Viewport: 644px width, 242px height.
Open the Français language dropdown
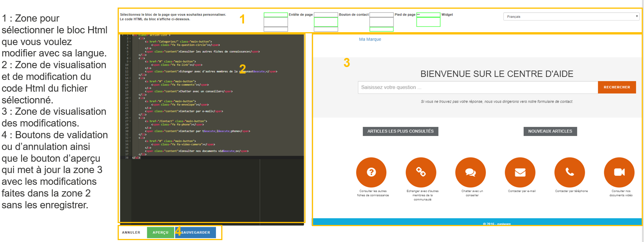point(571,17)
